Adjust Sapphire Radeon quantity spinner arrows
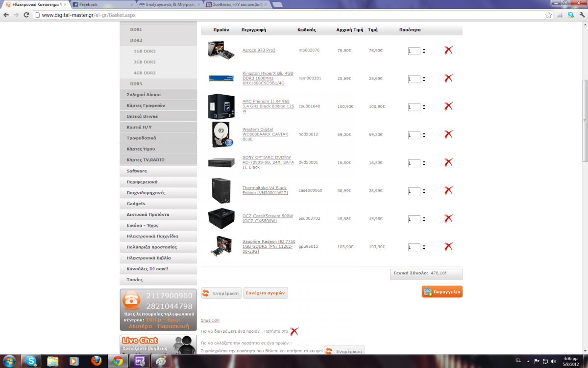Viewport: 588px width, 368px height. (x=424, y=247)
